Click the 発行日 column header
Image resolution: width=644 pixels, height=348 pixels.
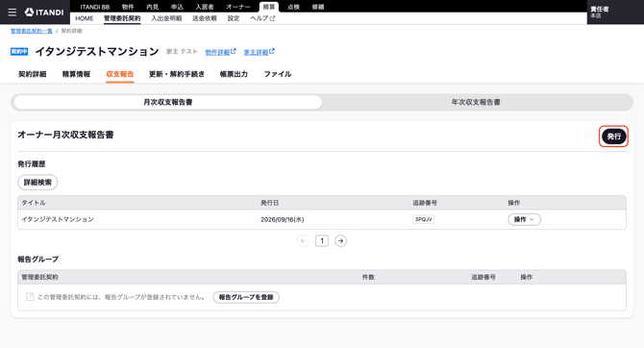[270, 203]
